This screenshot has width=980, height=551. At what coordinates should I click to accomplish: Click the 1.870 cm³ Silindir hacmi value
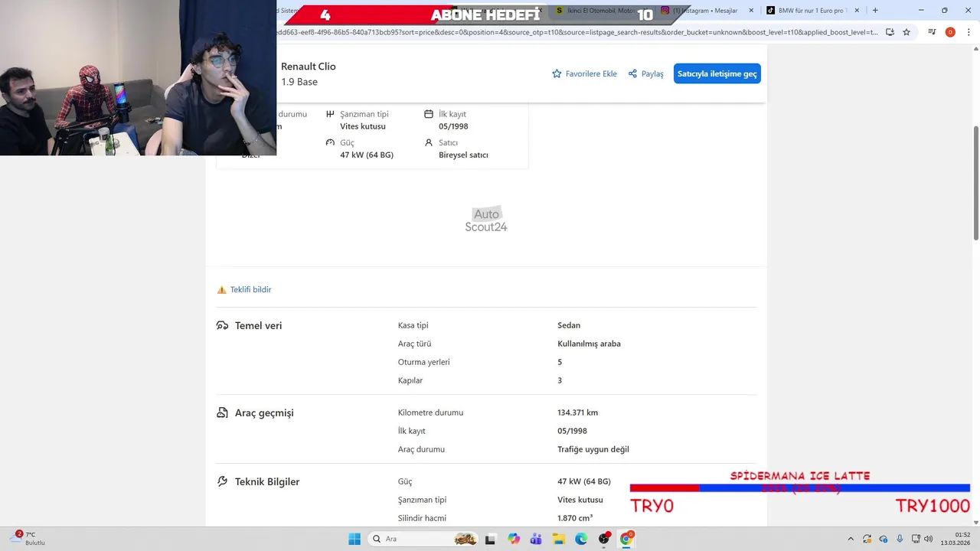coord(575,518)
